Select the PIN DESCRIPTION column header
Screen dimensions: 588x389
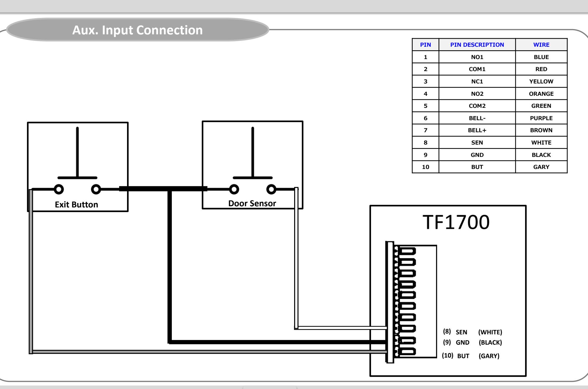(x=477, y=45)
